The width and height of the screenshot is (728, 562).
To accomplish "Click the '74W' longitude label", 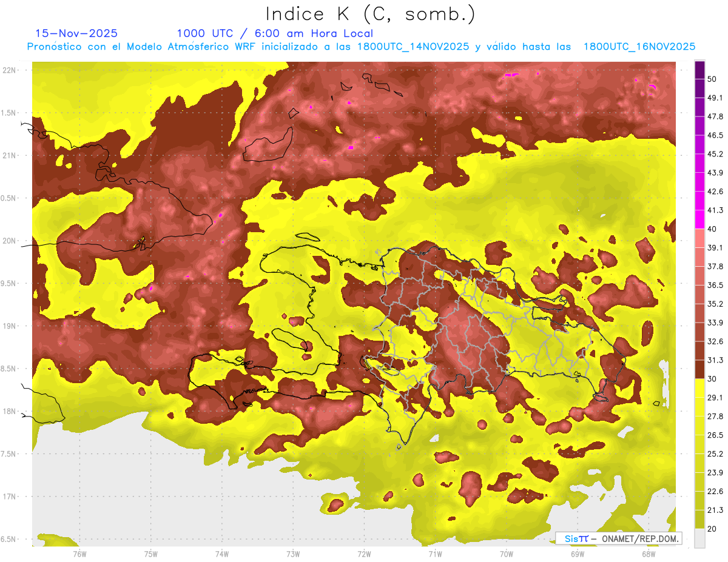I will coord(221,554).
